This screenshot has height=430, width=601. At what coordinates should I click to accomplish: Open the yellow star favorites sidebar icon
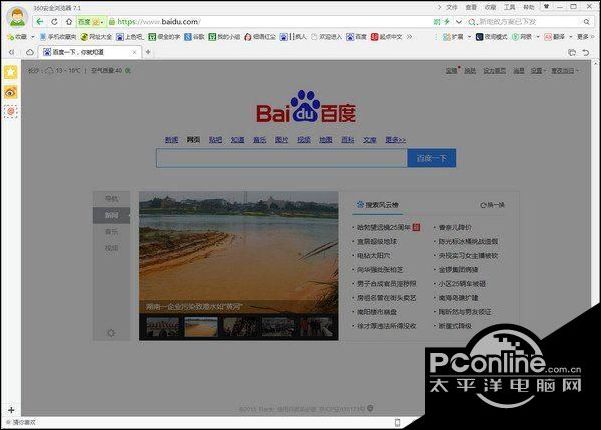pyautogui.click(x=11, y=72)
